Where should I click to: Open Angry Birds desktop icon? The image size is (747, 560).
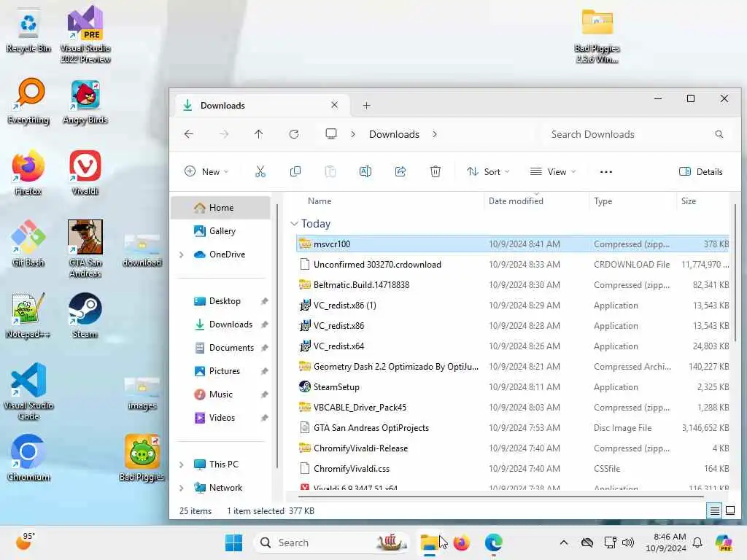click(85, 101)
